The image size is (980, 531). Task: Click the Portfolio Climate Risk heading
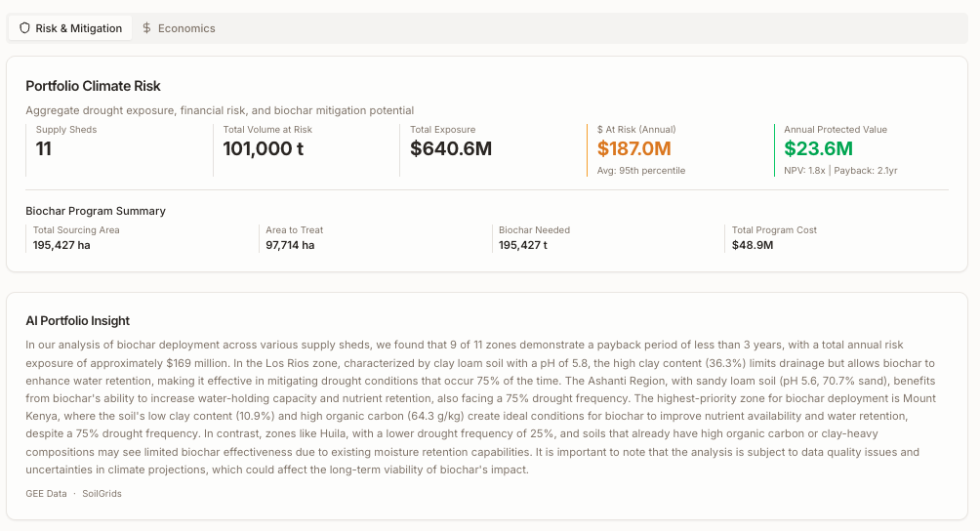(93, 86)
